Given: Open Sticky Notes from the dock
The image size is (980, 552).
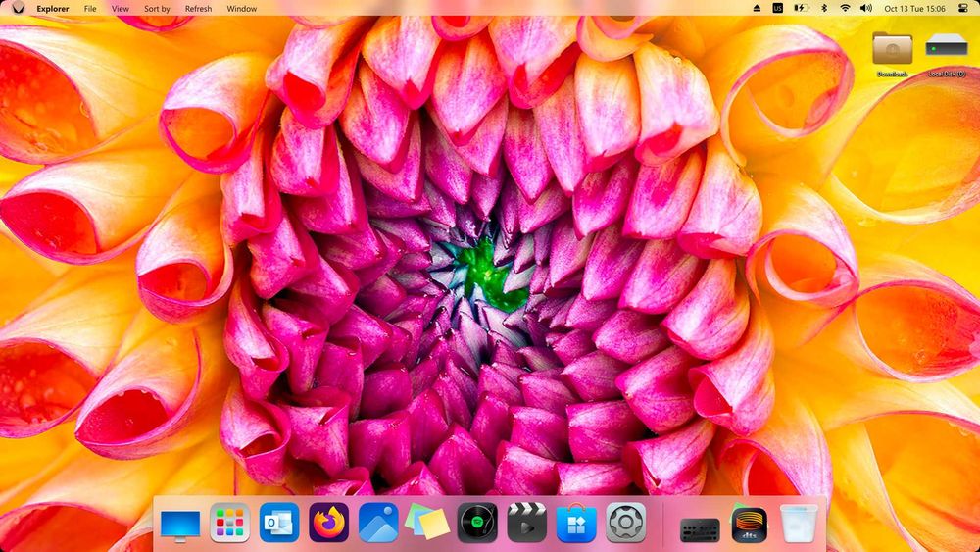Looking at the screenshot, I should [x=427, y=523].
